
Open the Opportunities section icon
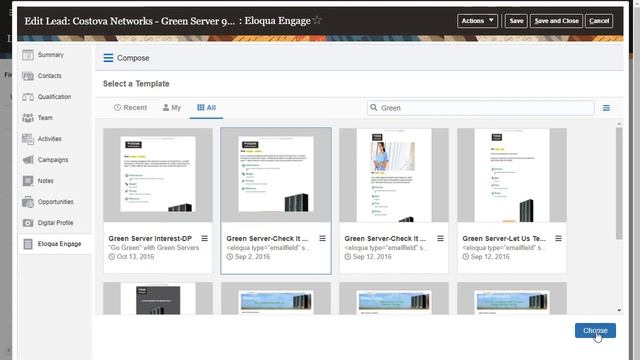tap(28, 202)
